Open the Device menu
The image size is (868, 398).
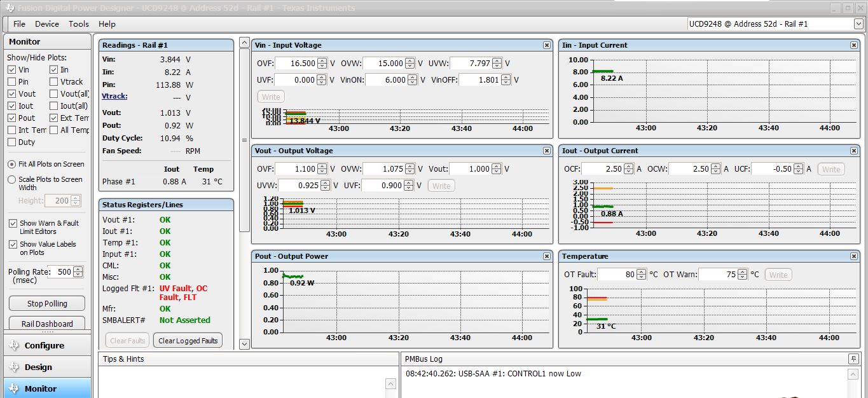47,24
